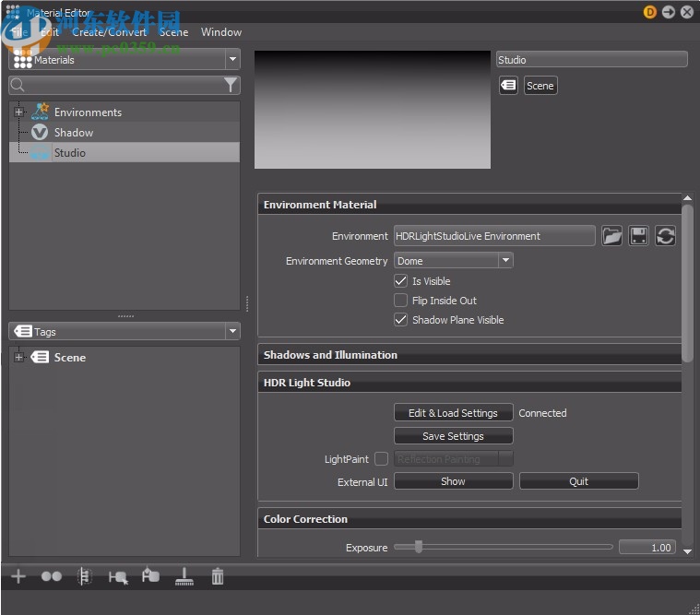Select the Studio item in materials tree
This screenshot has height=615, width=700.
[x=125, y=153]
